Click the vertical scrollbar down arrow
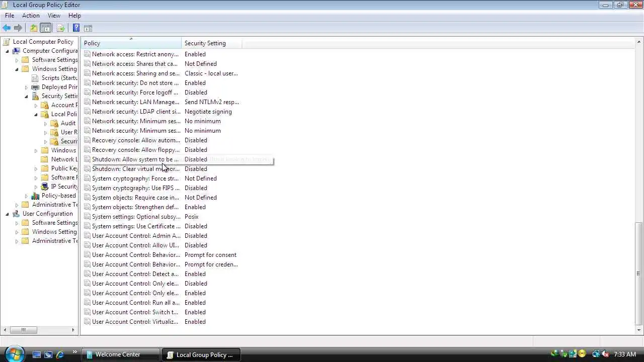Image resolution: width=644 pixels, height=362 pixels. coord(639,330)
